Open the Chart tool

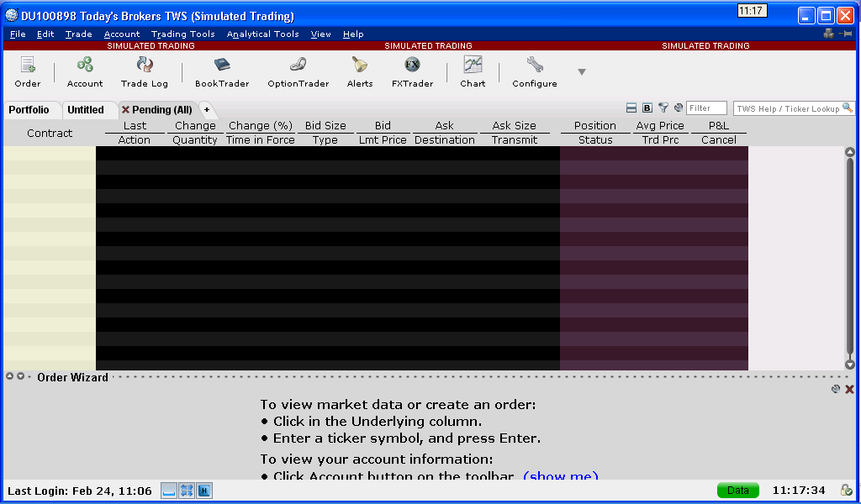473,71
